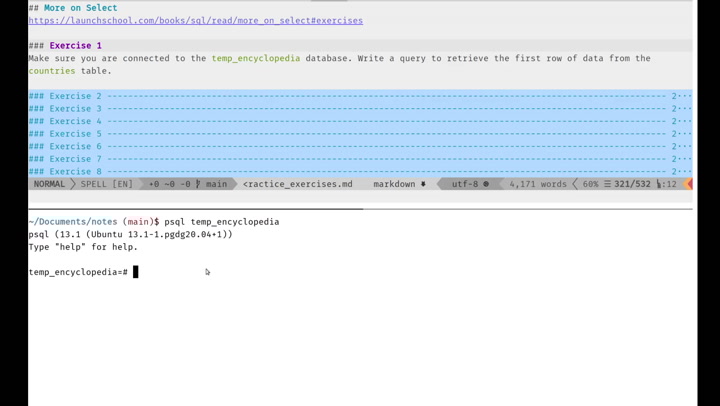The image size is (720, 406).
Task: Expand the folded 'Exercise 8' section
Action: tap(360, 171)
